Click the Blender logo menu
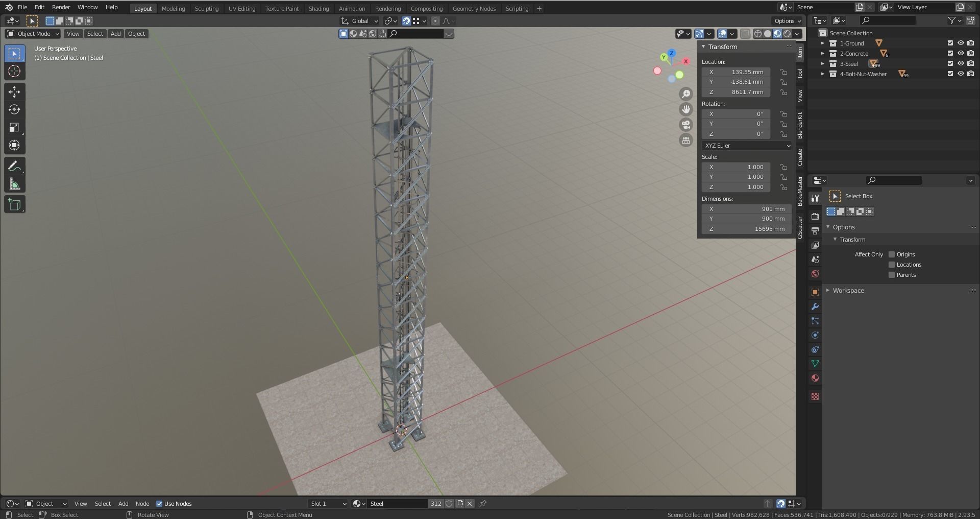 pos(9,7)
